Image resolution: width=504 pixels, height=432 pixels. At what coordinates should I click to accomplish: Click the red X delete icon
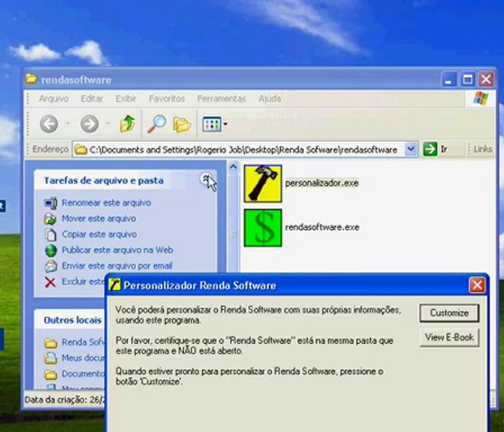pos(50,282)
